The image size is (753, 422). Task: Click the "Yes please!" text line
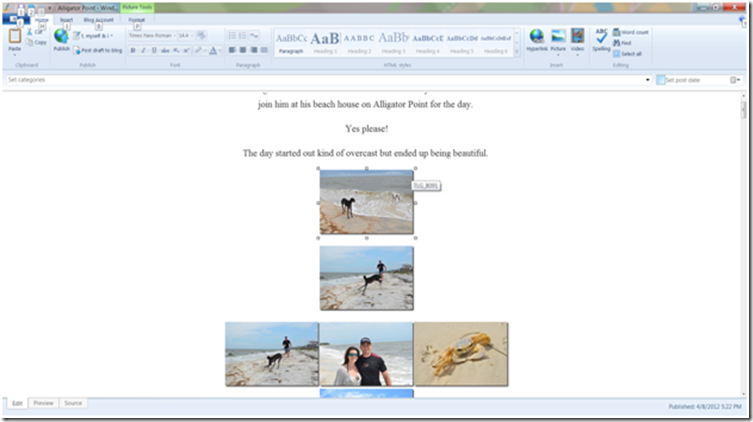tap(366, 129)
